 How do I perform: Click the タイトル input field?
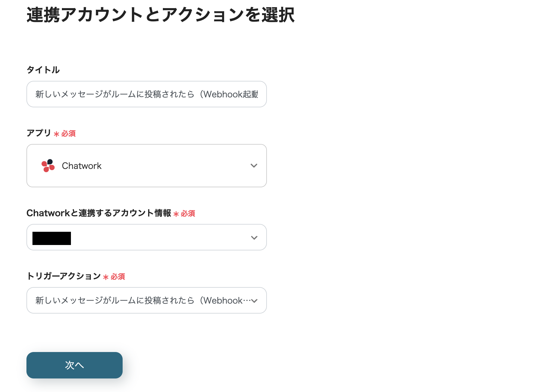click(x=146, y=94)
